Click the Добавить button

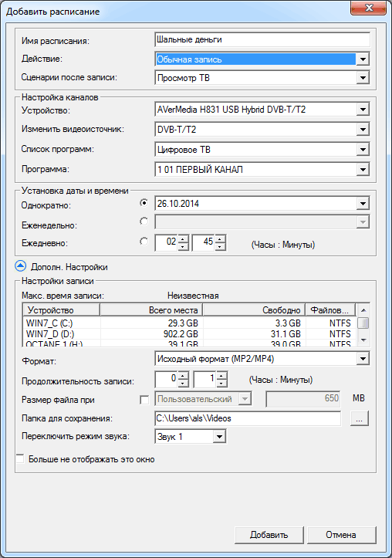click(x=269, y=535)
